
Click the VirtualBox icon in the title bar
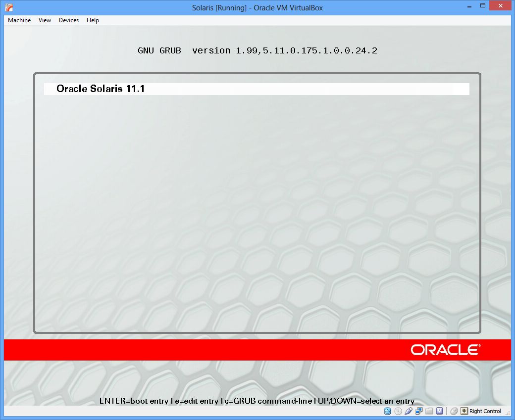click(9, 7)
